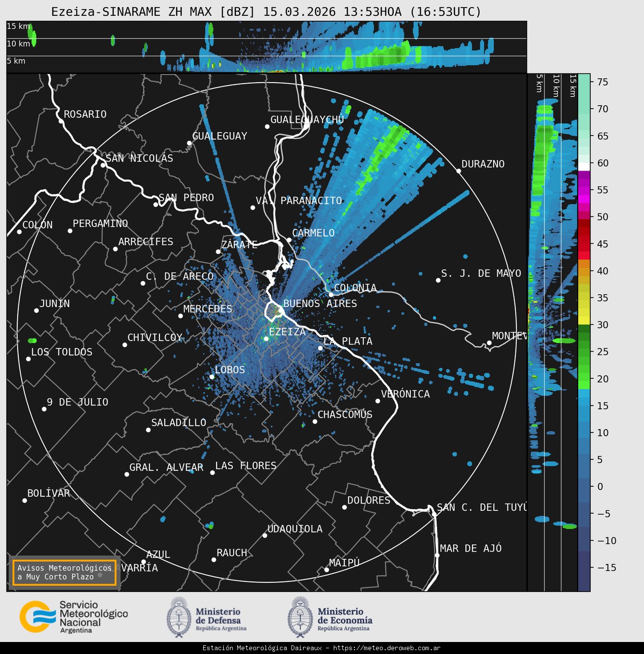Click the Gualeguaychú city marker dot

coord(267,126)
